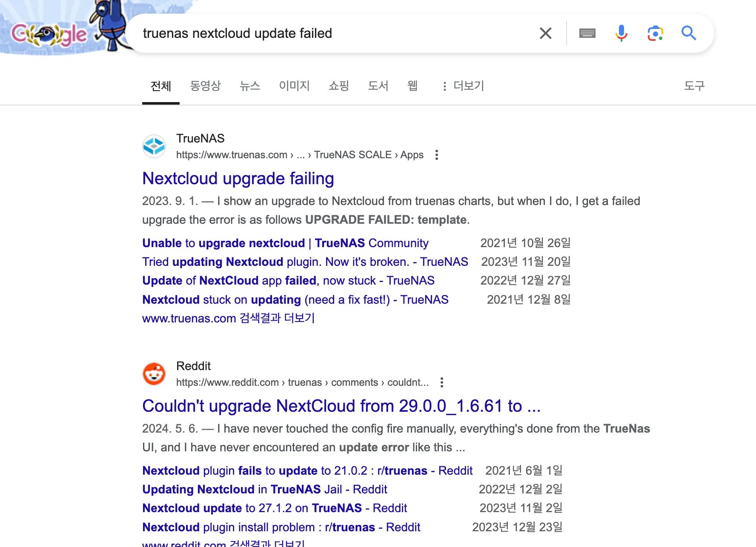The width and height of the screenshot is (756, 547).
Task: Switch to the 이미지 tab
Action: coord(294,86)
